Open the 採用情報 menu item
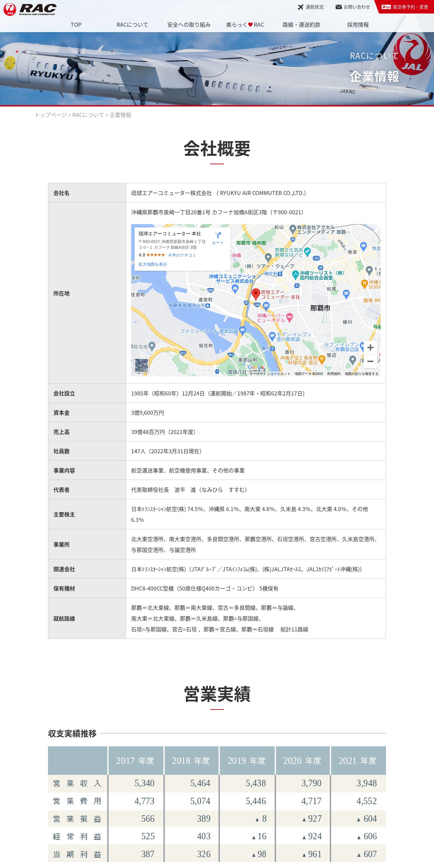Screen dimensions: 434x868 [358, 25]
